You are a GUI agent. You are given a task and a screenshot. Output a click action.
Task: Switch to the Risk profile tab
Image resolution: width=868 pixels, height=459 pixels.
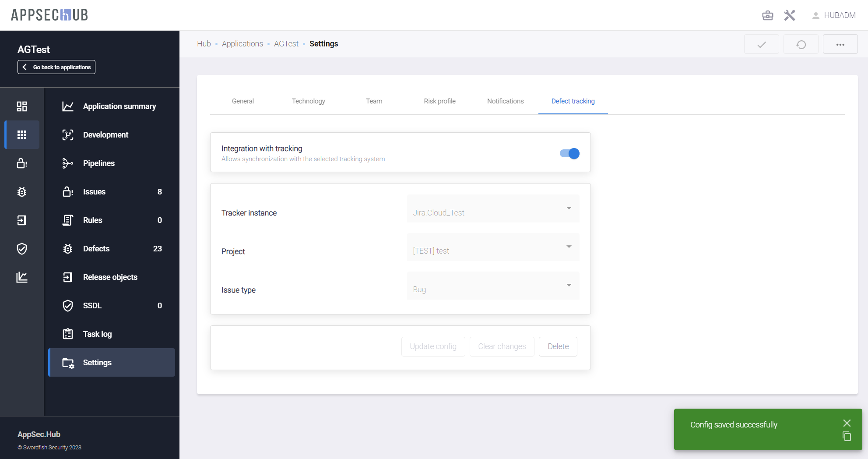coord(439,101)
